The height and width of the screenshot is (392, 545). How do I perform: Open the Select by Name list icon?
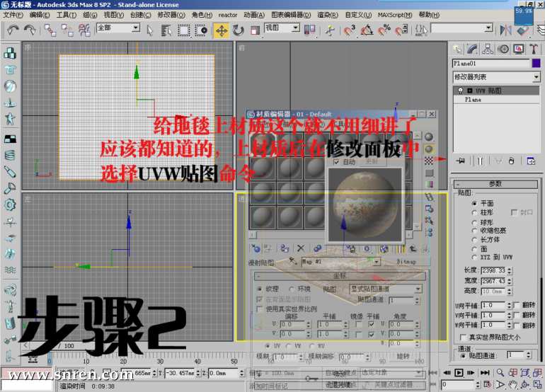coord(166,30)
